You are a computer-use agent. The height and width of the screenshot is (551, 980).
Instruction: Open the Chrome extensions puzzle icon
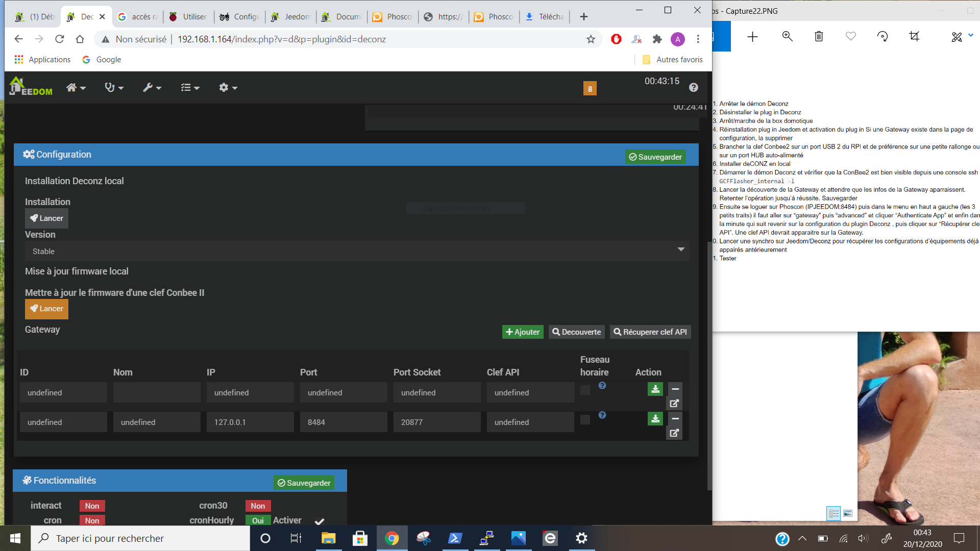[657, 39]
